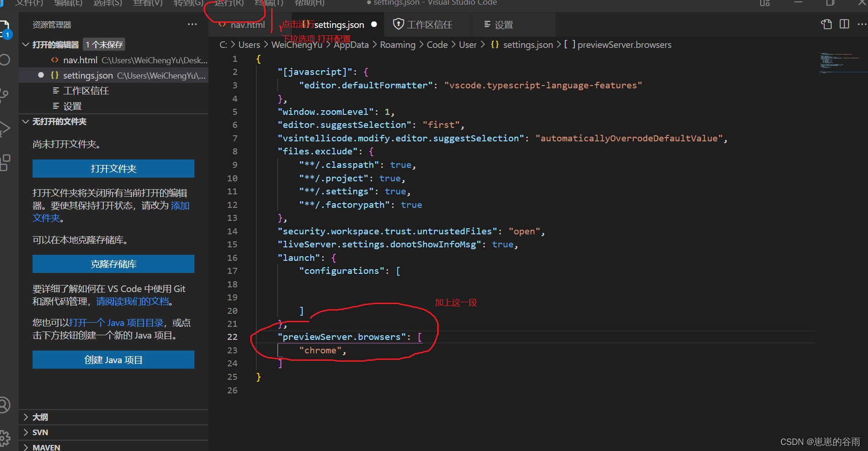
Task: Collapse the Open Editors section
Action: pos(26,45)
